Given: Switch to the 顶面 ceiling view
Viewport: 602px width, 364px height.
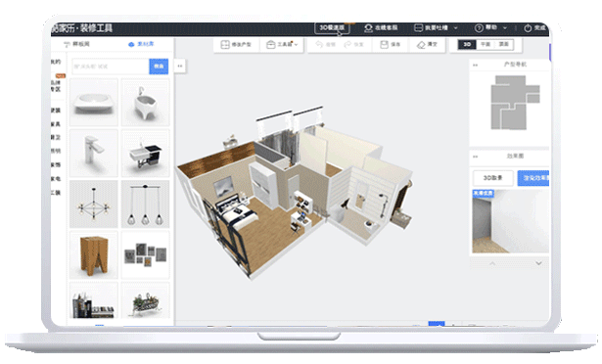Looking at the screenshot, I should point(503,45).
